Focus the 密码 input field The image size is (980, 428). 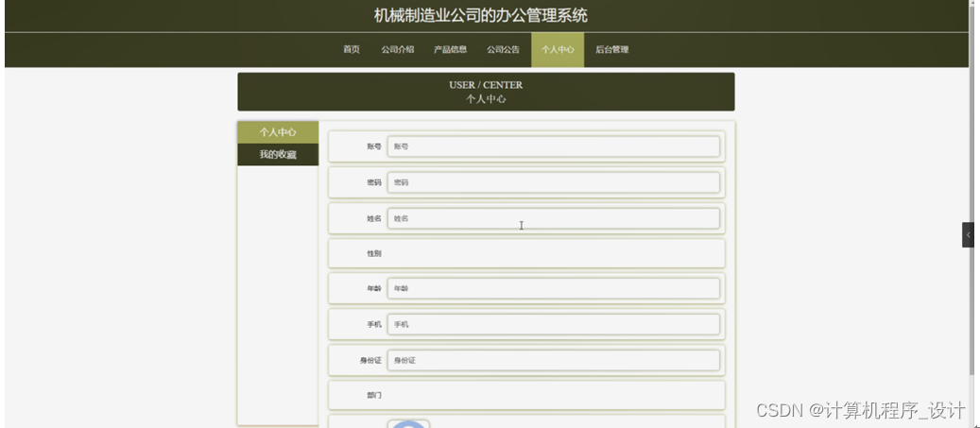click(x=553, y=182)
